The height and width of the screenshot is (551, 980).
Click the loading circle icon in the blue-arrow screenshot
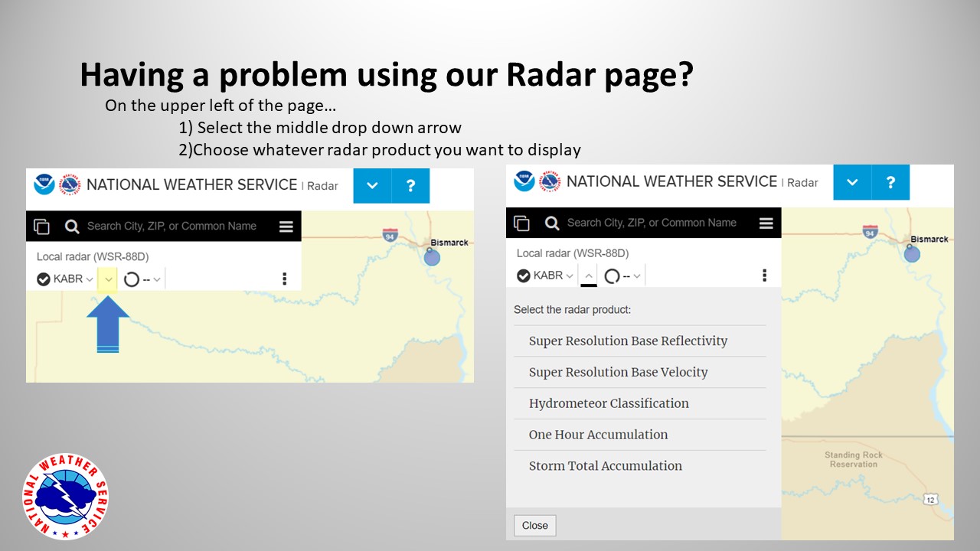tap(132, 279)
